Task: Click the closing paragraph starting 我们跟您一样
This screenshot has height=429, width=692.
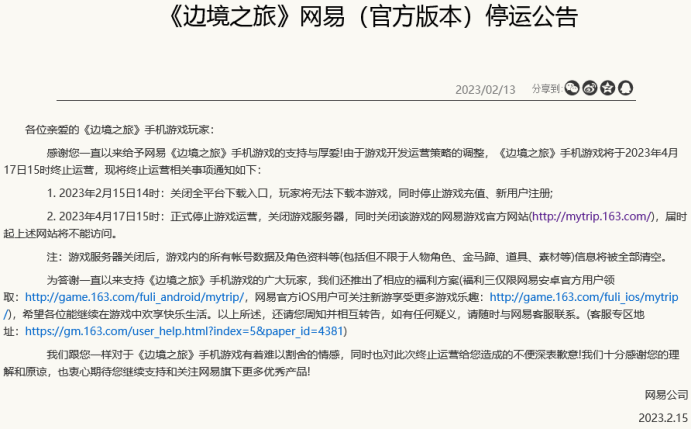Action: pos(342,363)
